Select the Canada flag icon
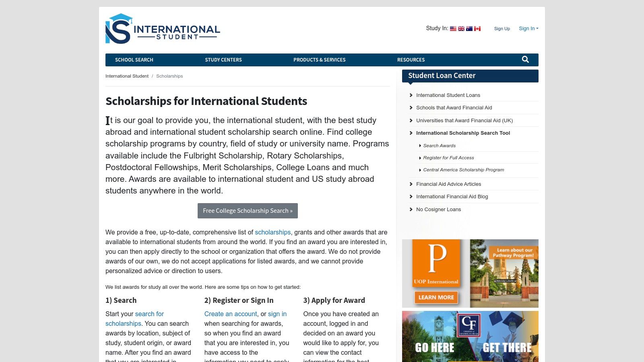This screenshot has width=644, height=362. 477,28
